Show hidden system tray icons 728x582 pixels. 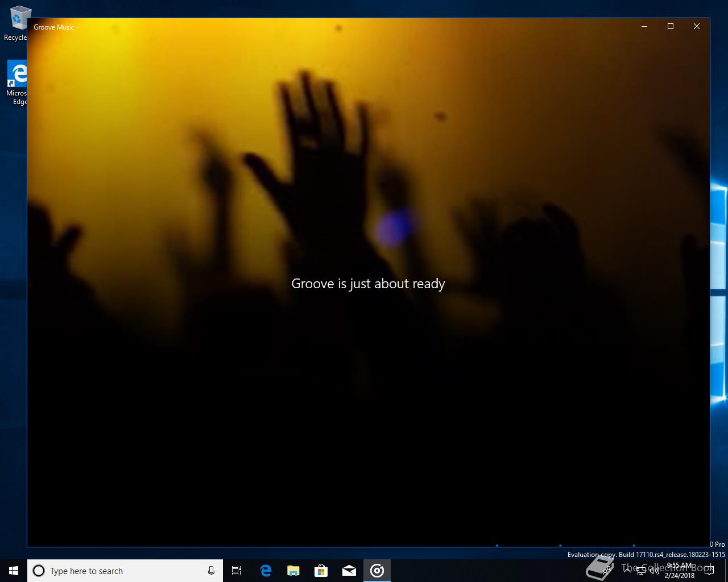tap(627, 570)
